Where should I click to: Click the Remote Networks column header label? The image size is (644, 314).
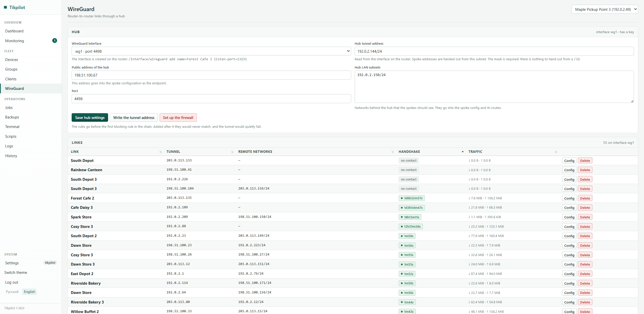[x=255, y=152]
